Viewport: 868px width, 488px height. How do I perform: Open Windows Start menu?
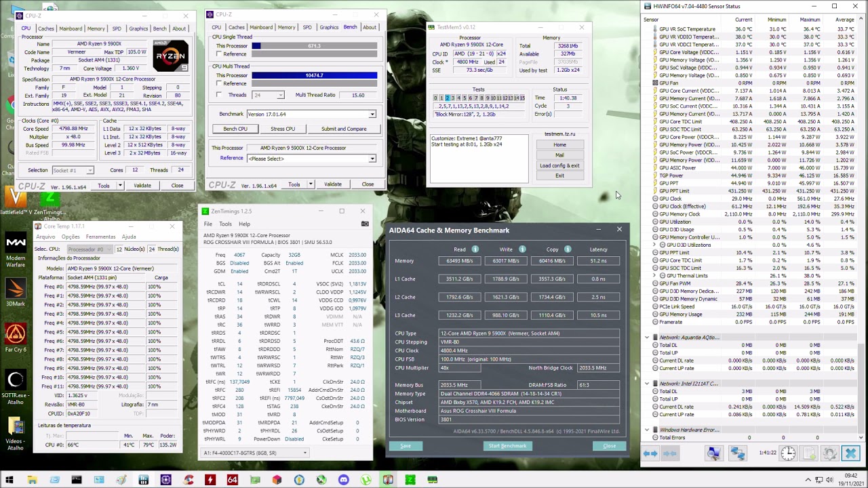coord(9,480)
